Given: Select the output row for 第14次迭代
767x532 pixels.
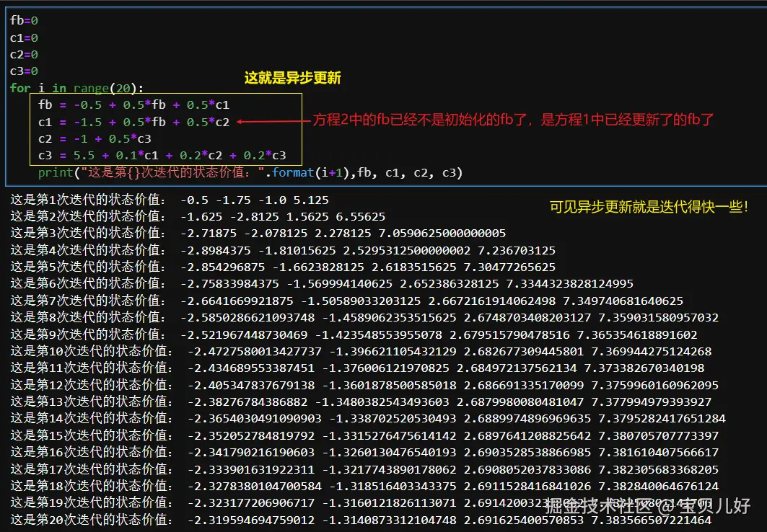Looking at the screenshot, I should [368, 418].
